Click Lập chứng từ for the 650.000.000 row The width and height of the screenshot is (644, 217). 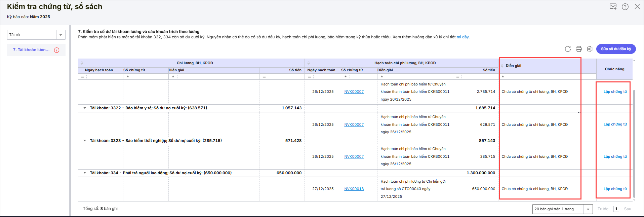tap(615, 189)
